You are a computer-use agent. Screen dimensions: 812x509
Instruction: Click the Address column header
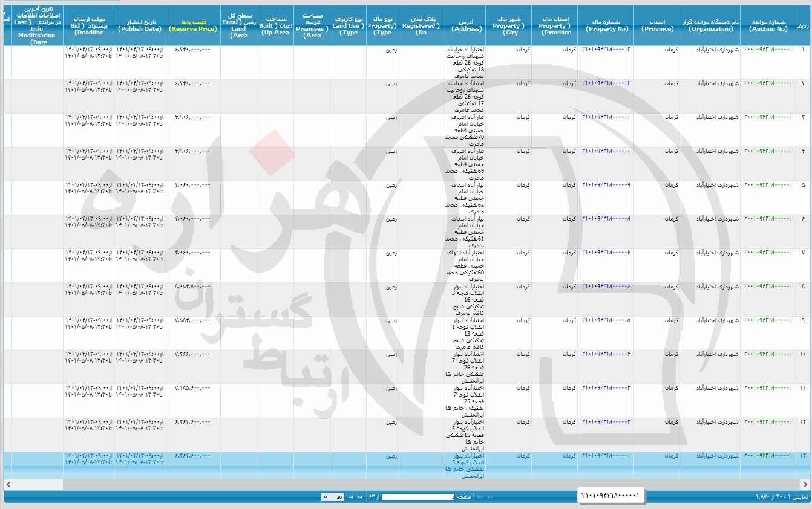467,25
